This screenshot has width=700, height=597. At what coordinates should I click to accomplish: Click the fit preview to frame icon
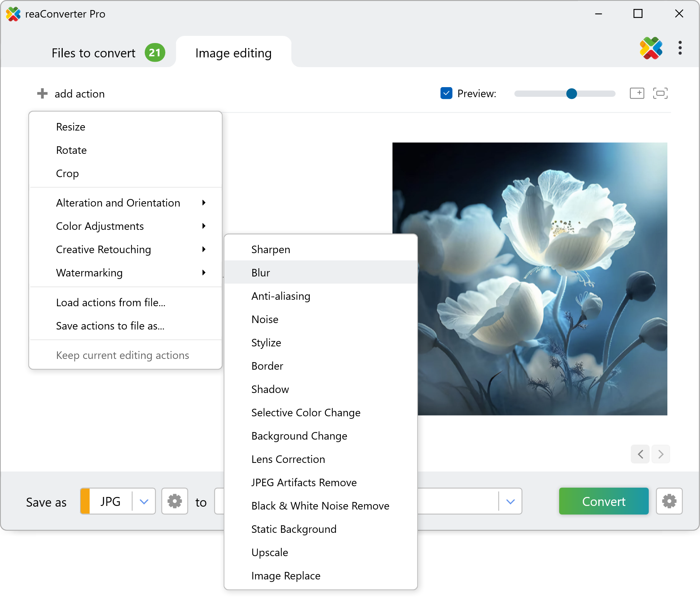pyautogui.click(x=660, y=94)
